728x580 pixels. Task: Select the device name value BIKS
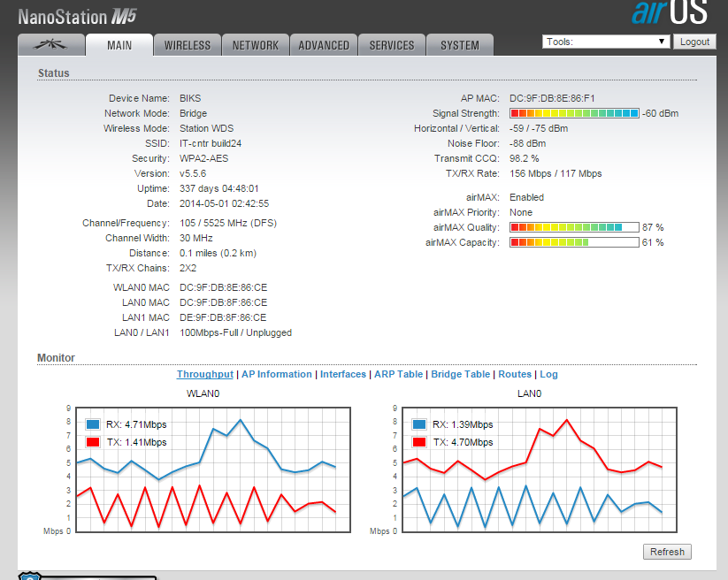point(190,98)
